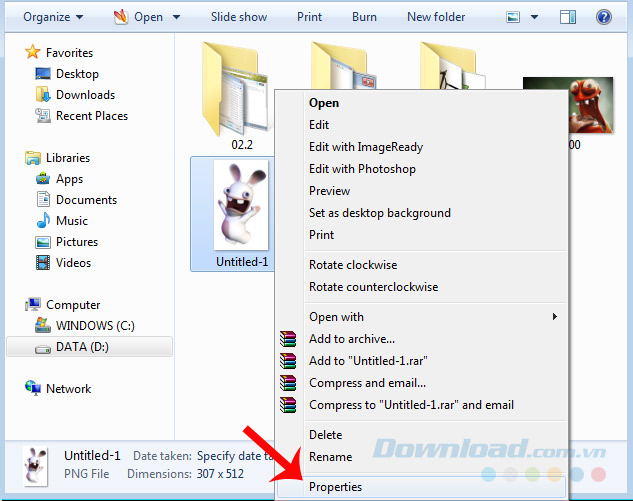This screenshot has height=501, width=633.
Task: Click the Pictures library icon
Action: (x=43, y=242)
